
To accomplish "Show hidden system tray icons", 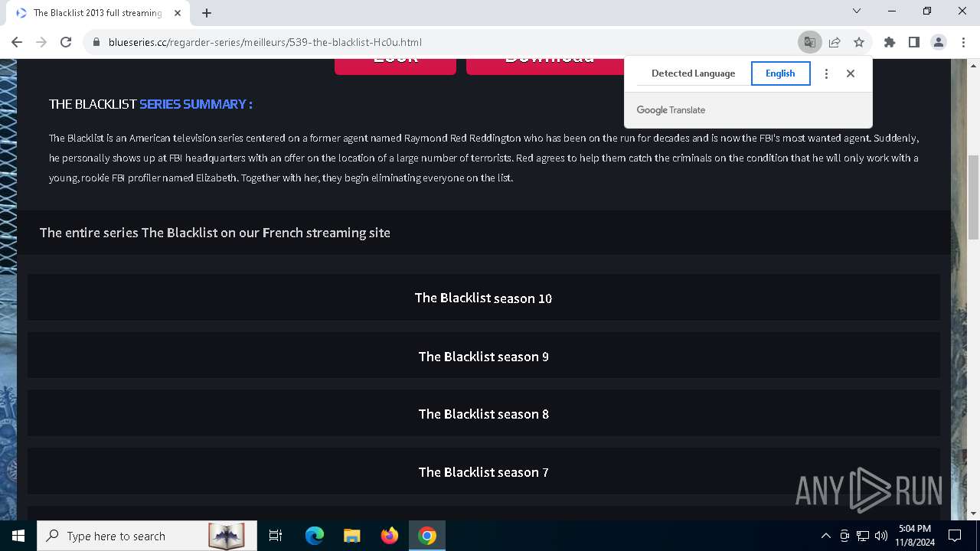I will click(825, 536).
